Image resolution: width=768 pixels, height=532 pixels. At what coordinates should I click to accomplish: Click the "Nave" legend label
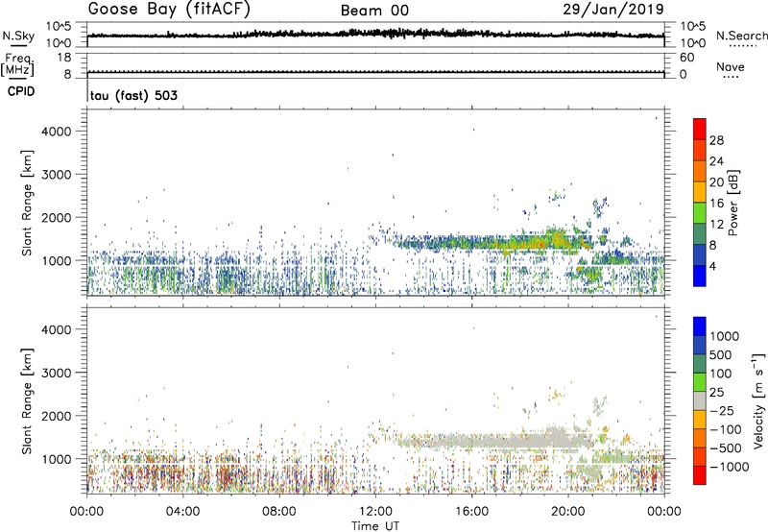tap(731, 66)
